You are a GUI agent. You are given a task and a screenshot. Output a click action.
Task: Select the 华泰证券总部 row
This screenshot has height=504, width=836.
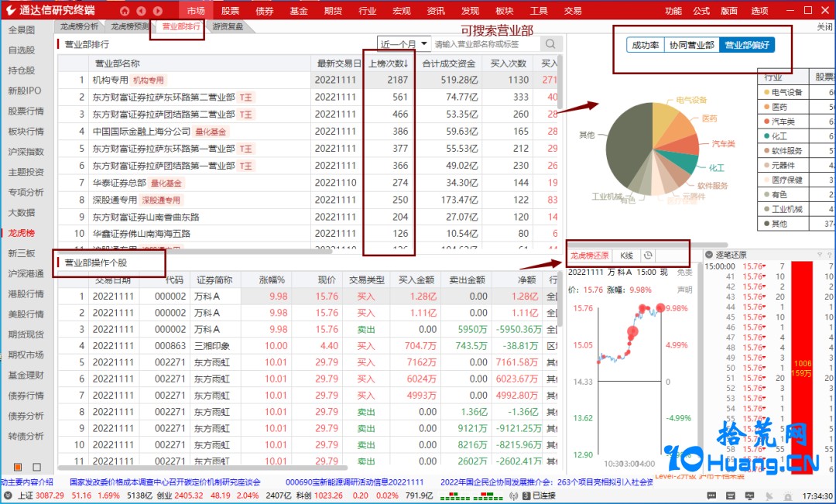click(307, 183)
